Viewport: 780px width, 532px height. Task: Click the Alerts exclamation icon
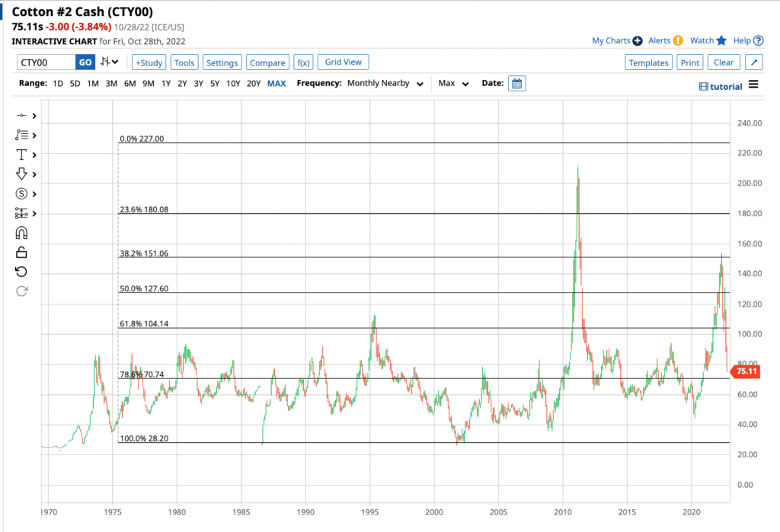pyautogui.click(x=678, y=41)
